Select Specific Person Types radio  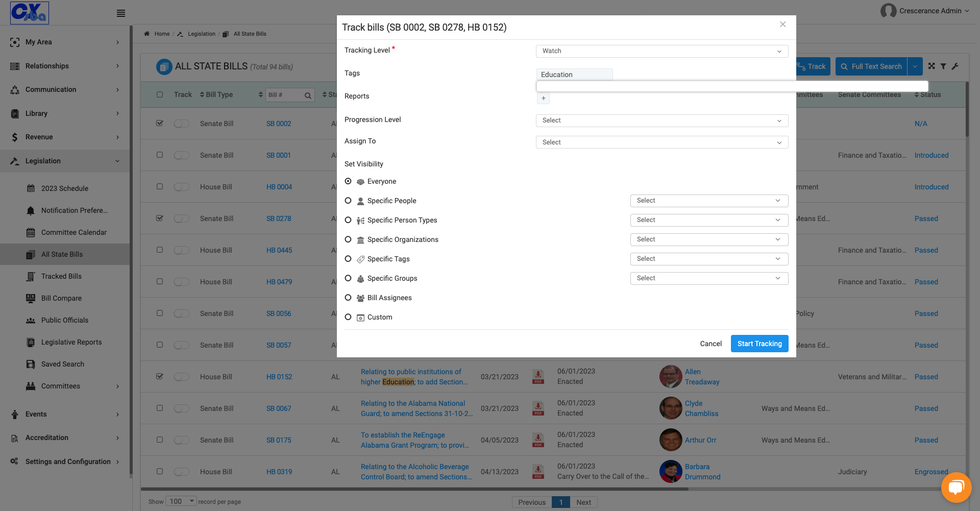tap(348, 220)
